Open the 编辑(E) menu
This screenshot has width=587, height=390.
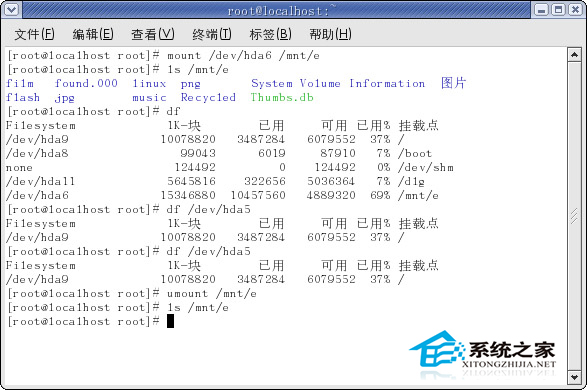coord(93,34)
